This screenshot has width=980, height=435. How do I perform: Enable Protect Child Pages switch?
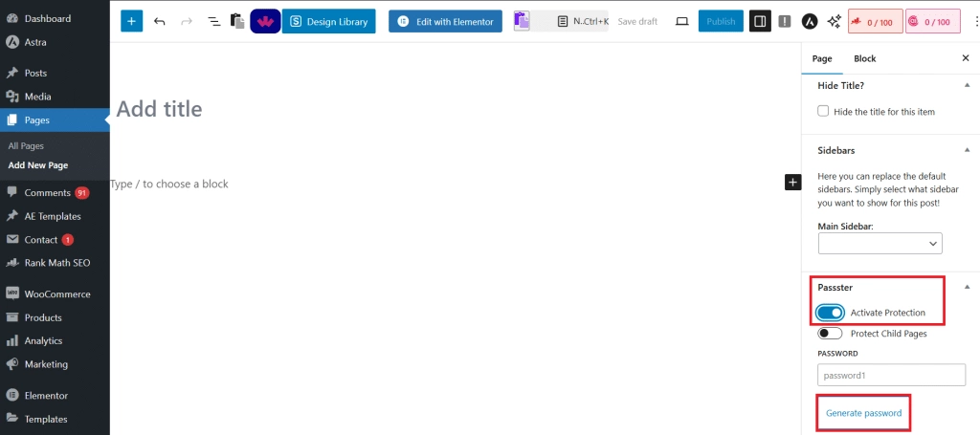[x=830, y=334]
